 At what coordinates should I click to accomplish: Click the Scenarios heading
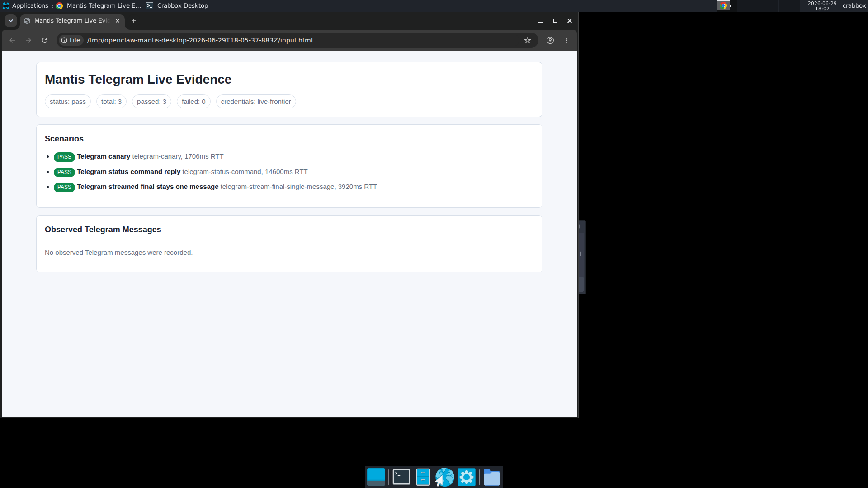pos(64,139)
